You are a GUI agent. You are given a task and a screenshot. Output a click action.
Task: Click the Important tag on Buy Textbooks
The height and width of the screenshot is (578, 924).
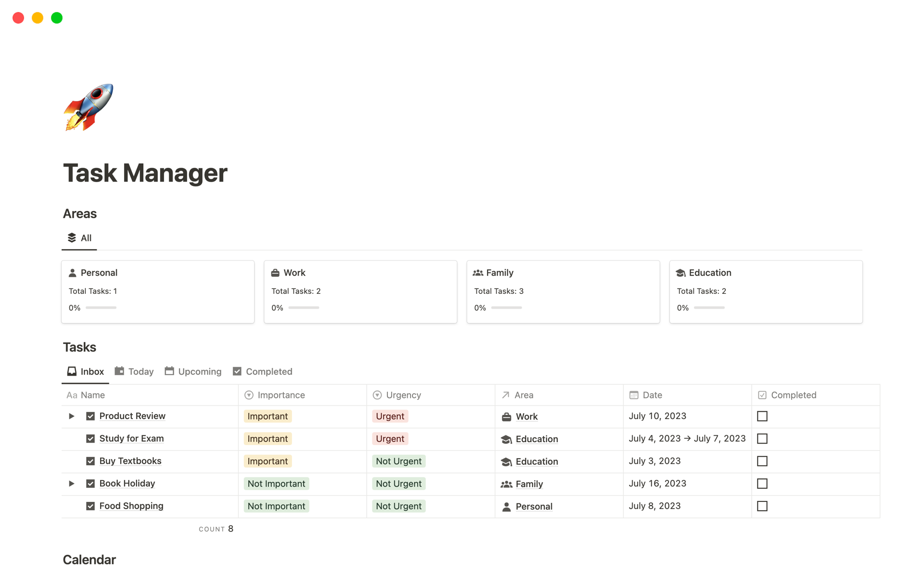point(268,461)
